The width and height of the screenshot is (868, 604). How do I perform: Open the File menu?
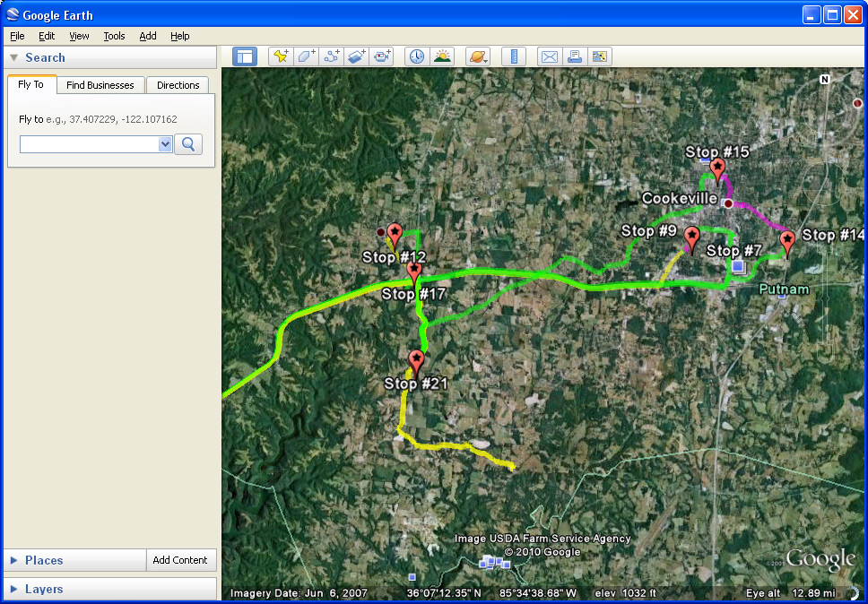coord(17,36)
